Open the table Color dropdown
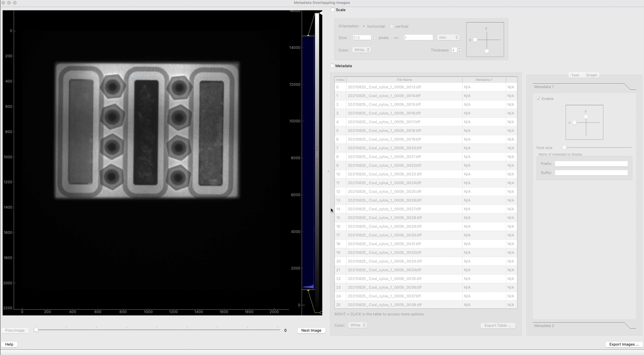The height and width of the screenshot is (355, 644). click(358, 325)
